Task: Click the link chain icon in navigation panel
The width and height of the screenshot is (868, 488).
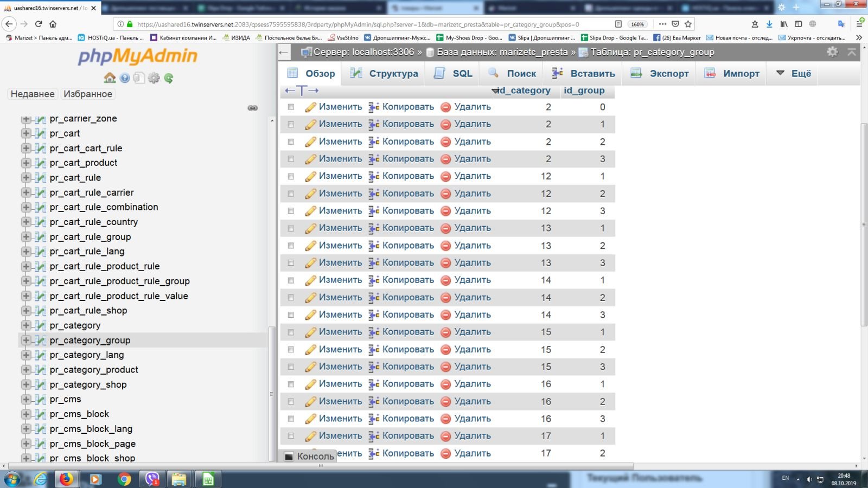Action: click(x=253, y=108)
